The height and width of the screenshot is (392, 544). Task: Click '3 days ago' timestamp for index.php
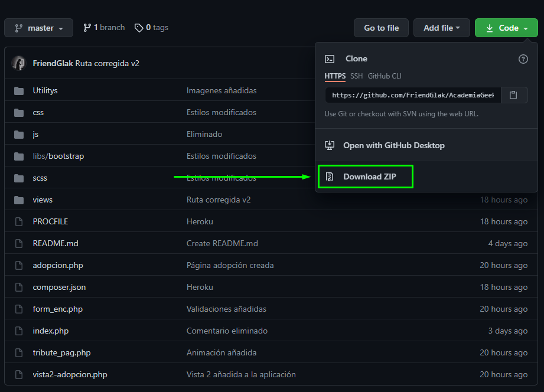tap(508, 331)
